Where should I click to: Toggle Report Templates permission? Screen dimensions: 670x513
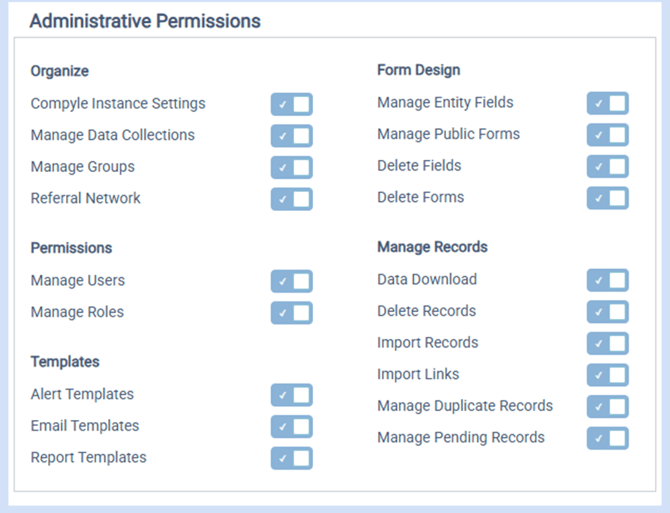tap(291, 458)
